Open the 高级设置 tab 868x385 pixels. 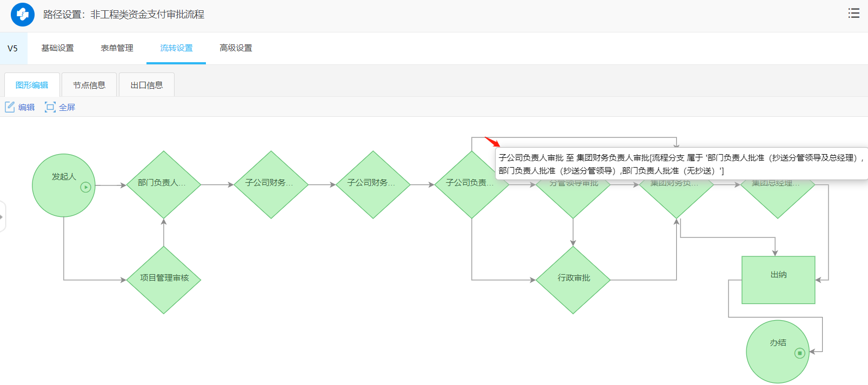click(x=236, y=48)
